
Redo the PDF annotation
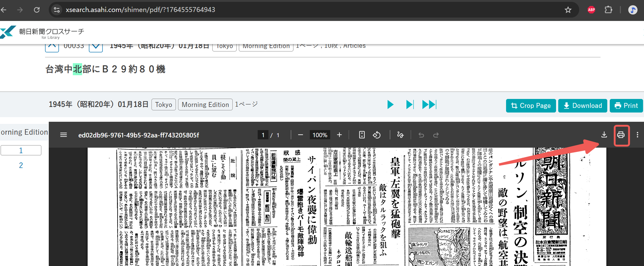[x=436, y=135]
